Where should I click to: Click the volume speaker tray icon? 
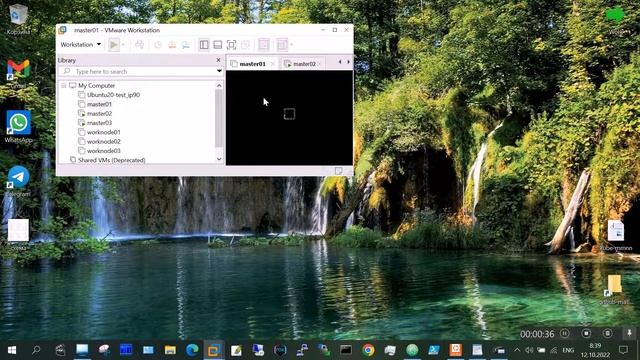529,350
